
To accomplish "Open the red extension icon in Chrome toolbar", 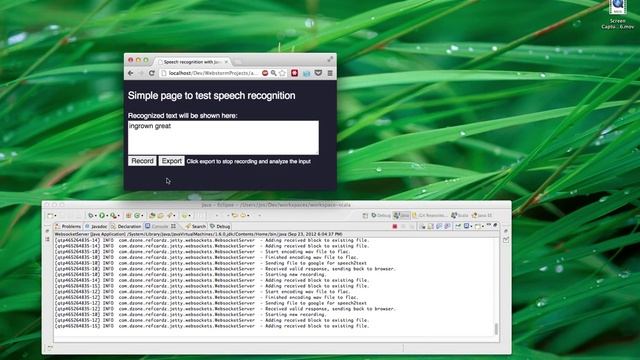I will pos(295,73).
